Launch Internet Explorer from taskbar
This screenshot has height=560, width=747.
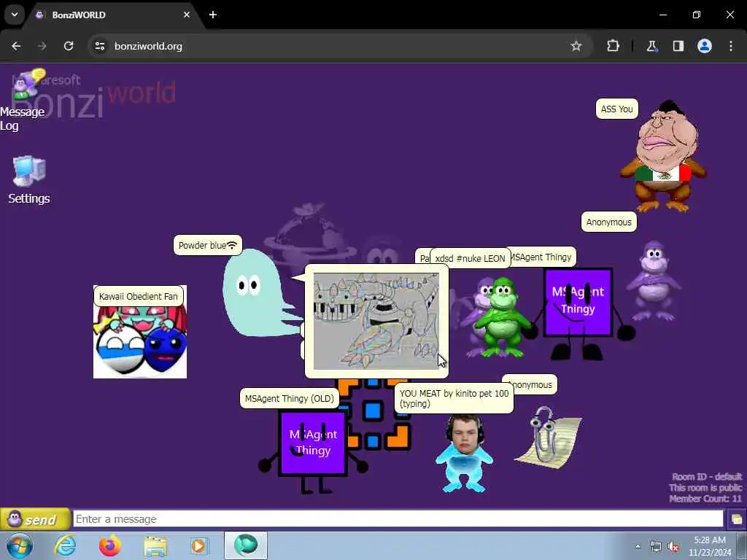[65, 545]
